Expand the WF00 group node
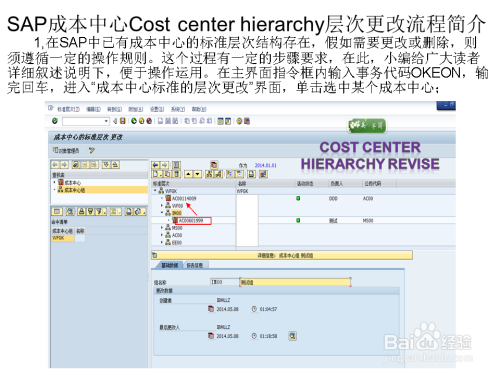 point(162,206)
